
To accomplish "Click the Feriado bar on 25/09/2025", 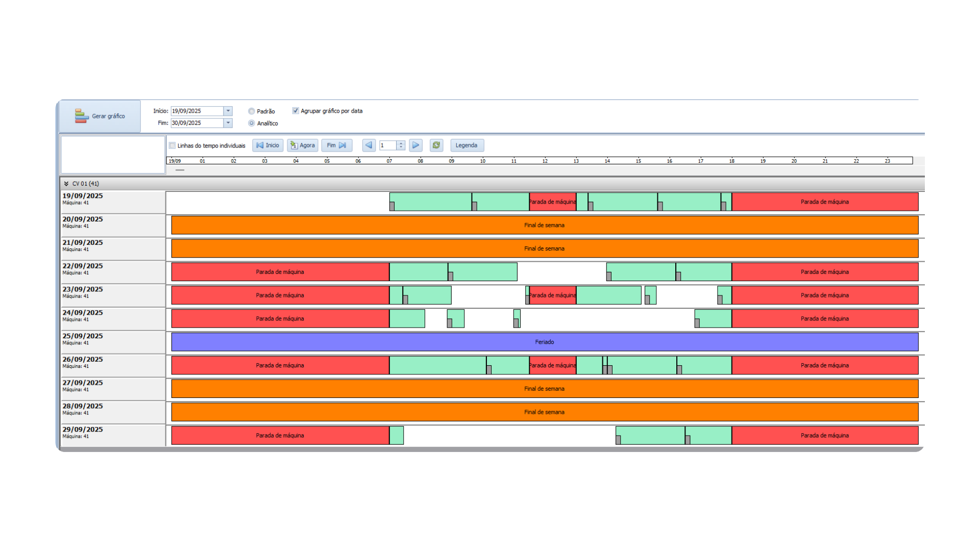I will click(544, 342).
